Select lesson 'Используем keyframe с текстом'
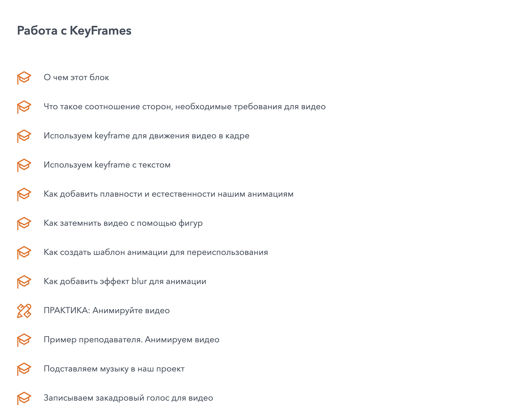532x420 pixels. tap(107, 165)
